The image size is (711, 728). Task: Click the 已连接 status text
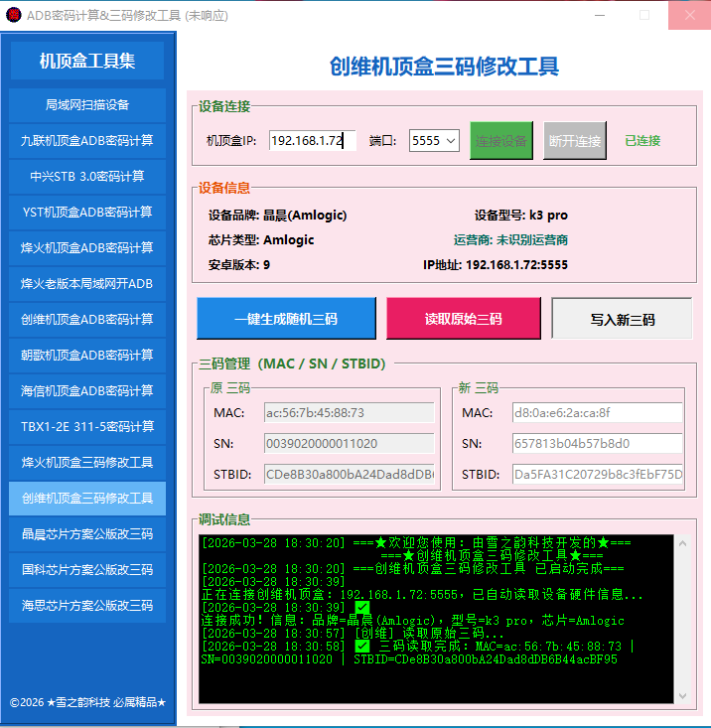[642, 141]
